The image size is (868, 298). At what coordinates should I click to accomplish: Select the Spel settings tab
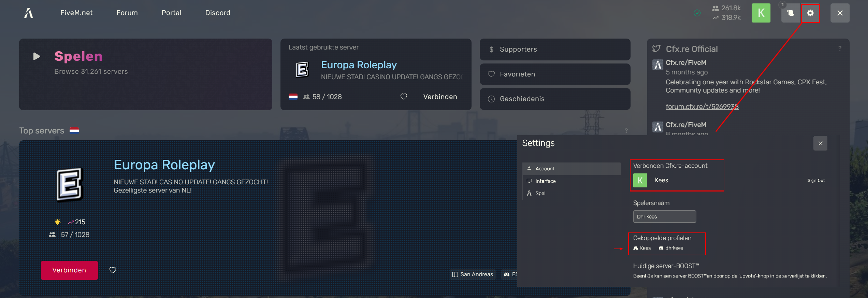[572, 193]
